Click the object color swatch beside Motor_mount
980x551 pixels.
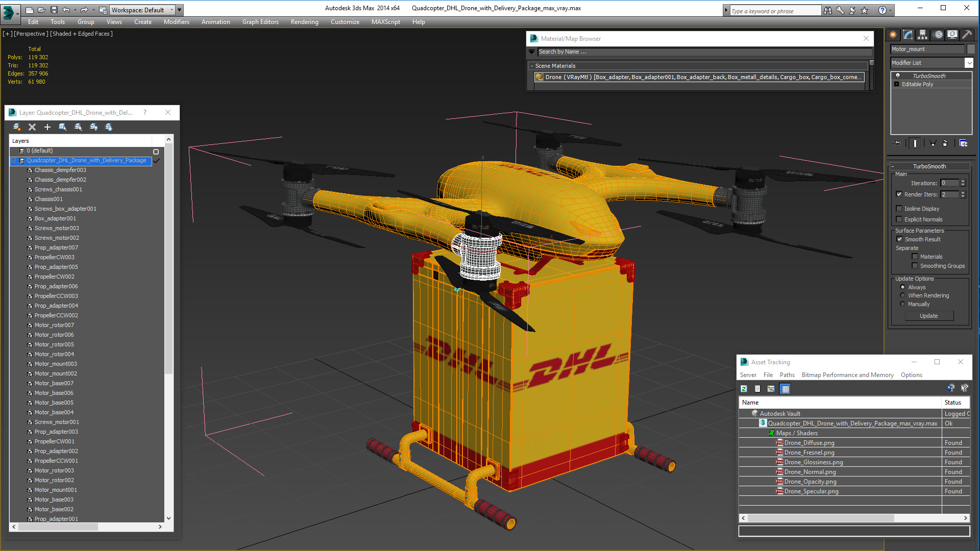coord(971,49)
